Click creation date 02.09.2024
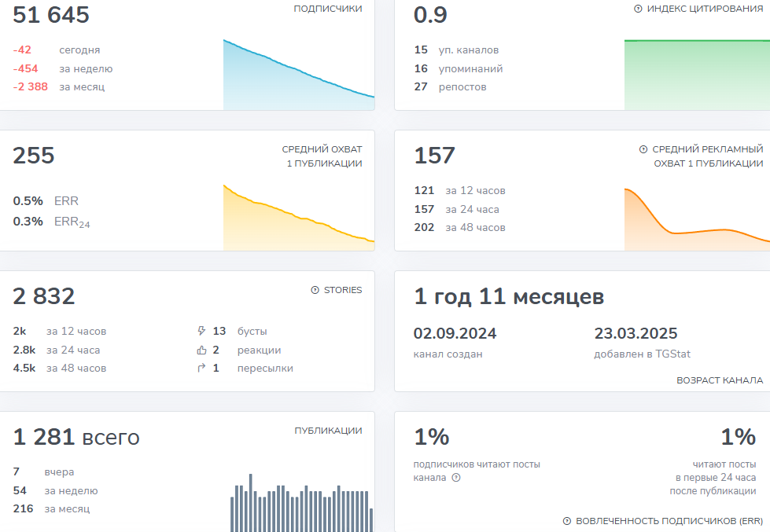This screenshot has height=532, width=770. tap(455, 334)
